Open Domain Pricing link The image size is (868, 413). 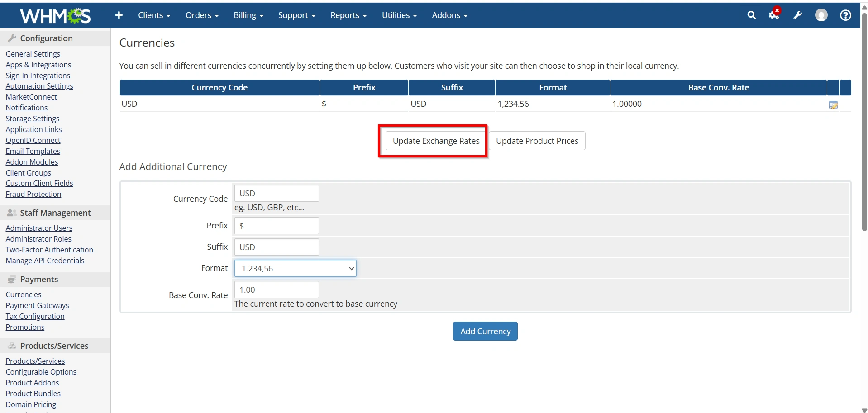click(x=31, y=404)
